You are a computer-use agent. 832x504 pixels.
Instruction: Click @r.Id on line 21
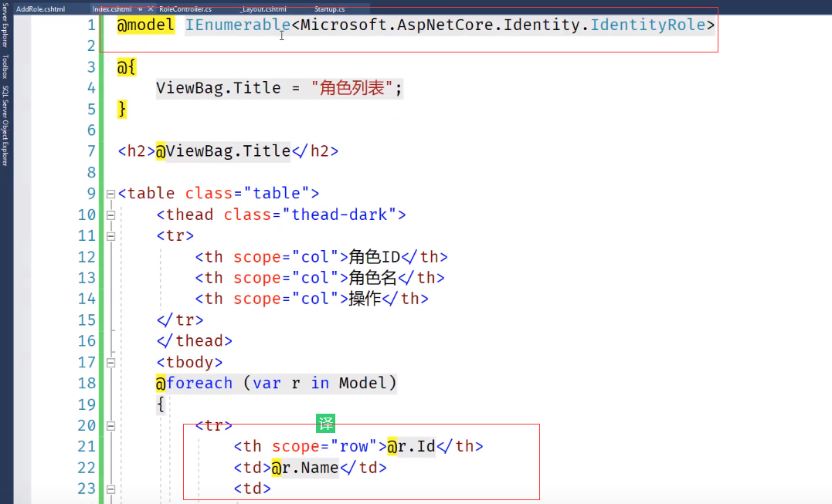click(411, 446)
